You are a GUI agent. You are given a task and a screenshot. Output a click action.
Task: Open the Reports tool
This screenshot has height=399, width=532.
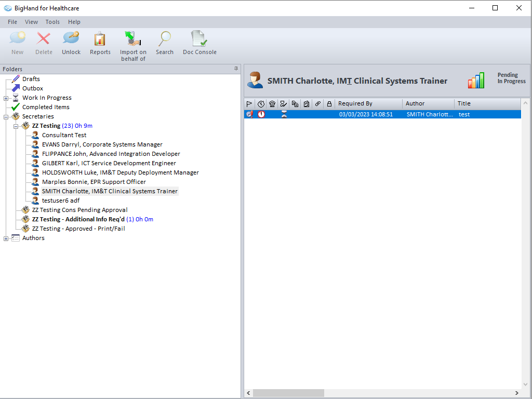[100, 43]
